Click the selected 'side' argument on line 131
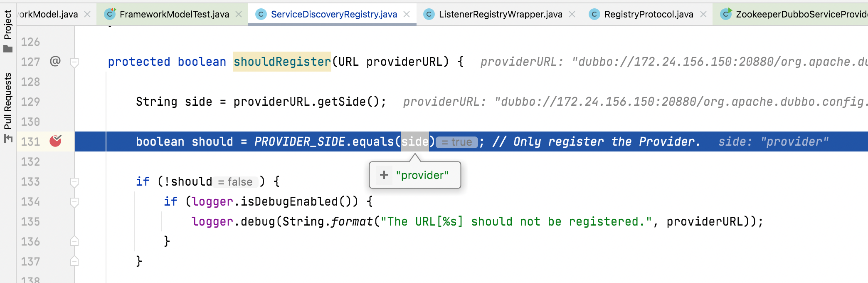868x283 pixels. coord(415,141)
